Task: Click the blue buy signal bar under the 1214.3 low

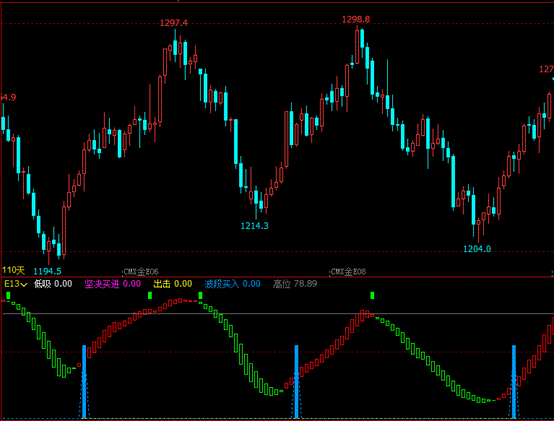Action: pos(296,382)
